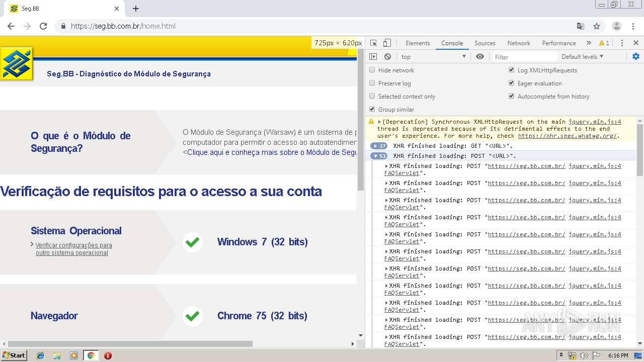Click the Chrome icon in the taskbar
The height and width of the screenshot is (362, 644).
click(x=91, y=355)
